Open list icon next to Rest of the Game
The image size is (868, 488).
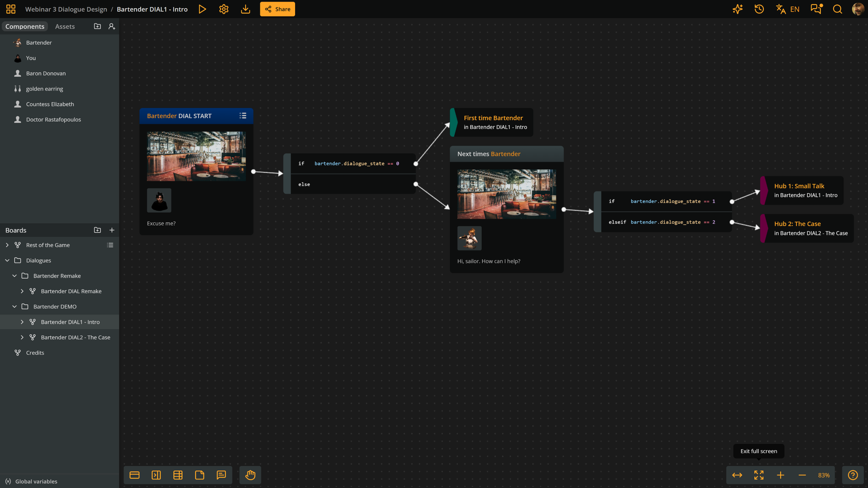pos(110,245)
